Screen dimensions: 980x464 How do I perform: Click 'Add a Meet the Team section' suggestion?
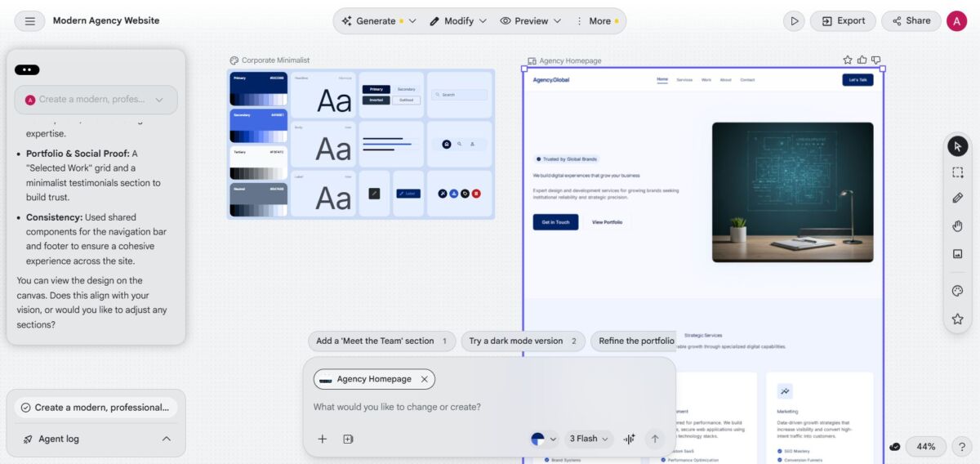click(x=382, y=341)
